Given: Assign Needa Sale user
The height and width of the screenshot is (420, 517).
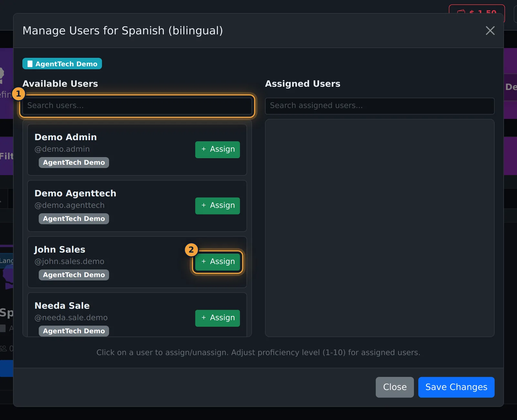Looking at the screenshot, I should pos(217,318).
